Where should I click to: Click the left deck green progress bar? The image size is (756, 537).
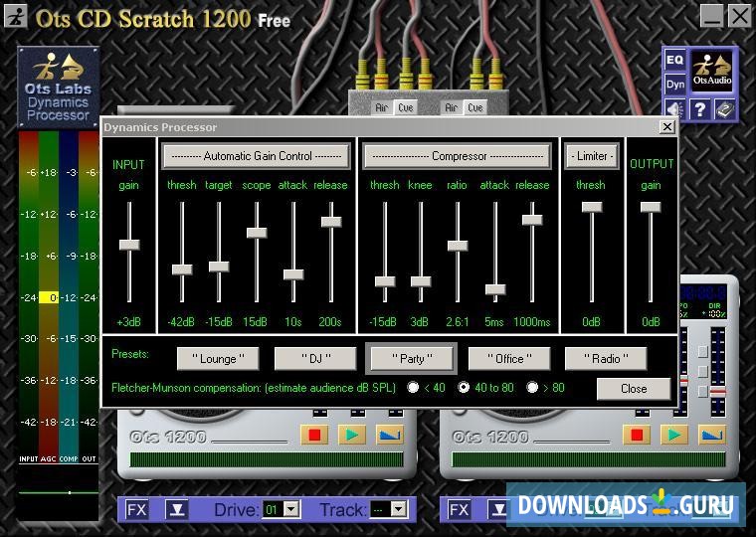pos(267,459)
